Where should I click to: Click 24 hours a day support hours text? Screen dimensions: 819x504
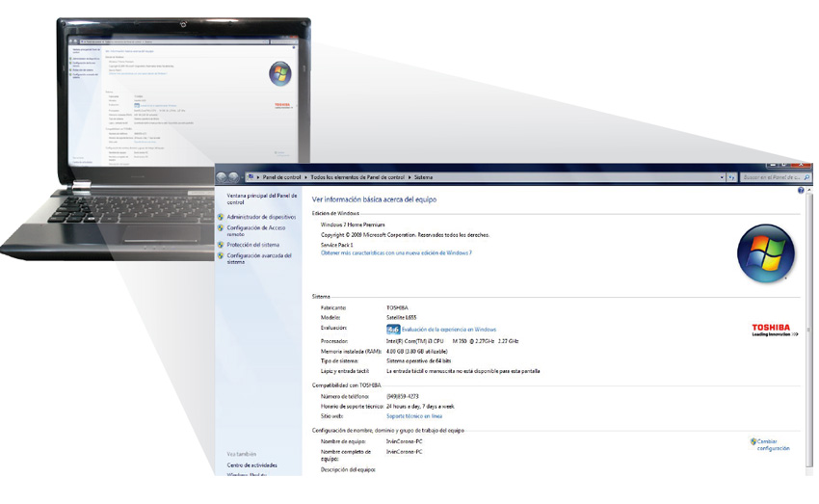pyautogui.click(x=420, y=407)
